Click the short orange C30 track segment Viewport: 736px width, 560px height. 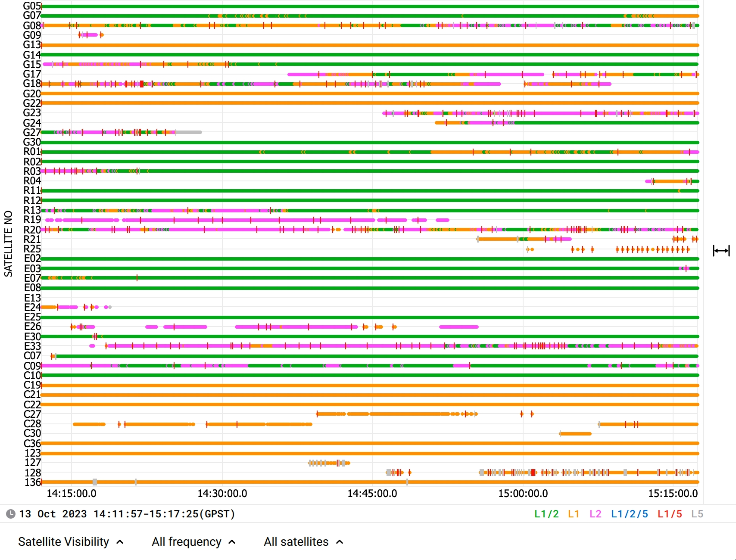coord(576,434)
